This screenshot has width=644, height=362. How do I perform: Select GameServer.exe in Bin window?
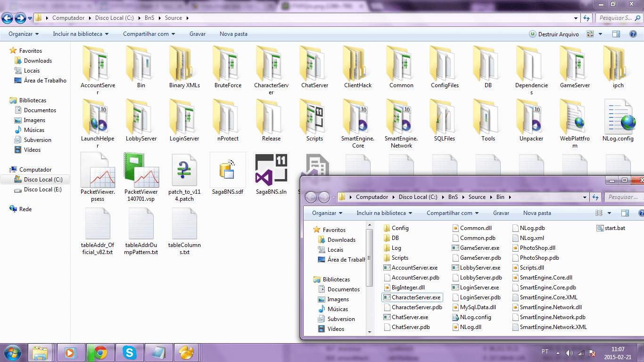tap(475, 248)
